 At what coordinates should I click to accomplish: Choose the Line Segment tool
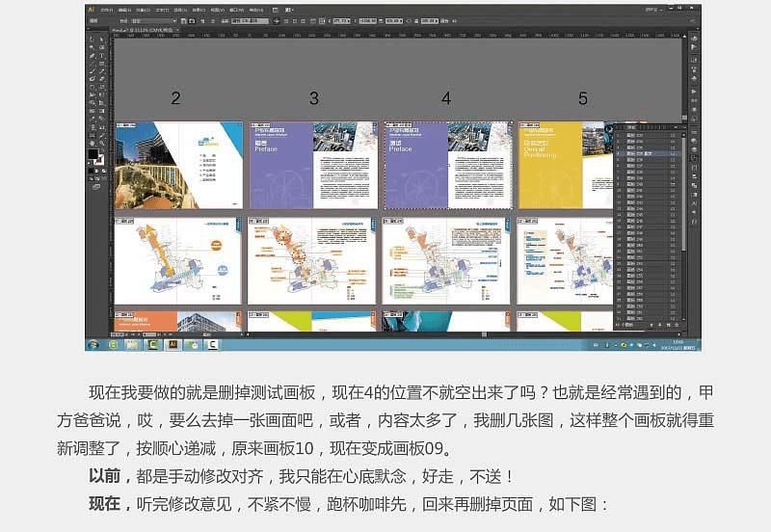pos(92,64)
